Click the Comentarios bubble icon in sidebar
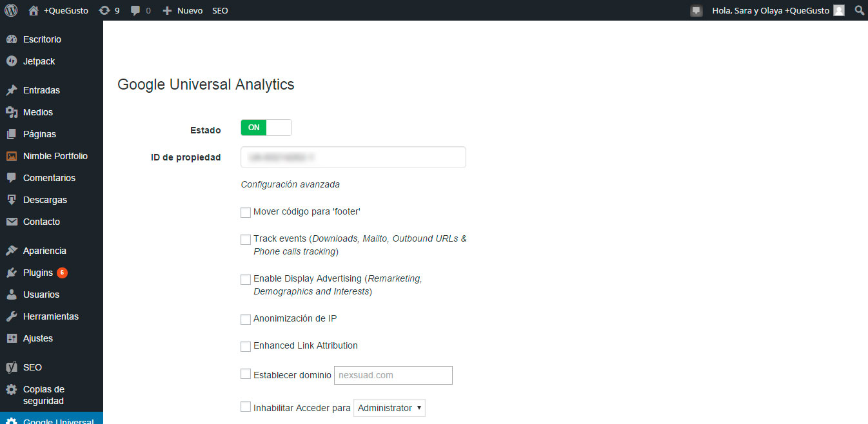Image resolution: width=868 pixels, height=424 pixels. click(12, 178)
